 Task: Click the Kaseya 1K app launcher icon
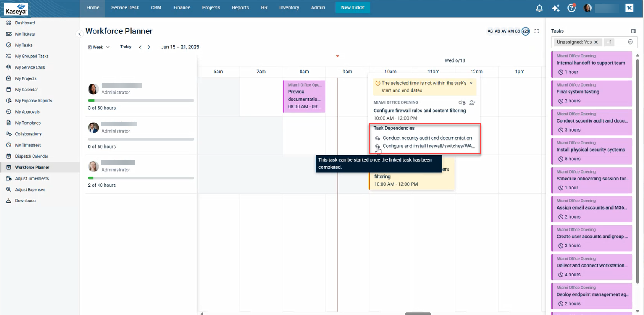point(629,8)
